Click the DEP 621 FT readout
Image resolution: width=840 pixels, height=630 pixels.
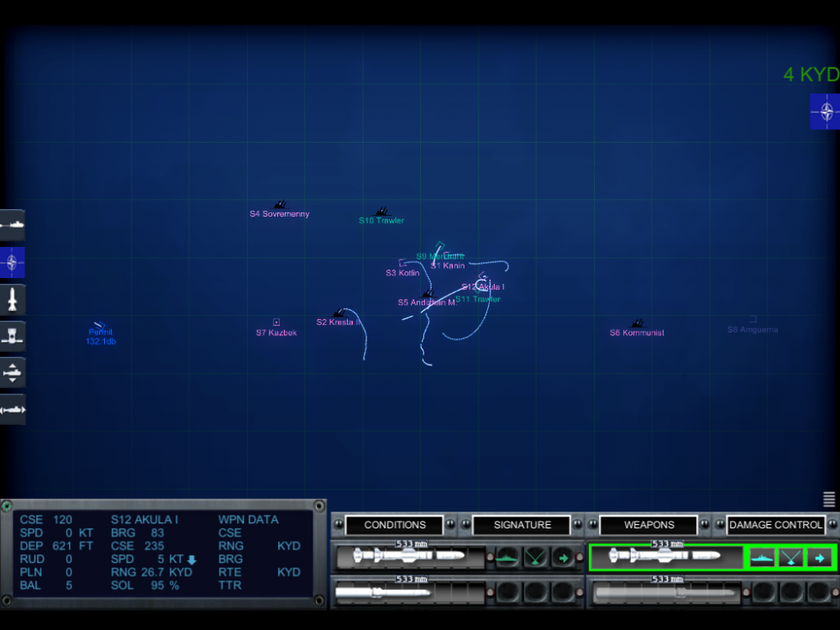pos(56,546)
